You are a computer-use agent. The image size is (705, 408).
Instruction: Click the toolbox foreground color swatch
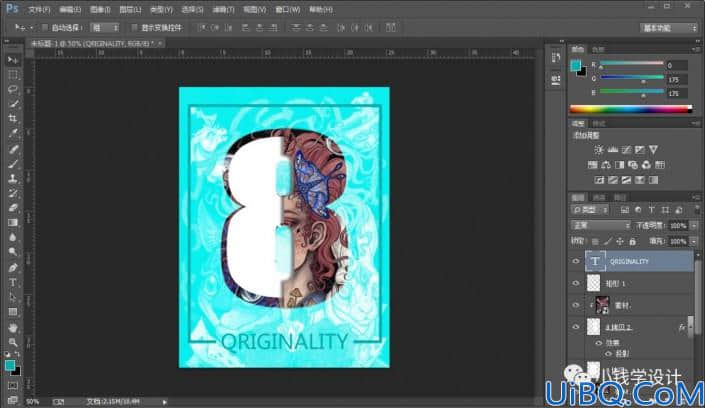click(x=10, y=365)
